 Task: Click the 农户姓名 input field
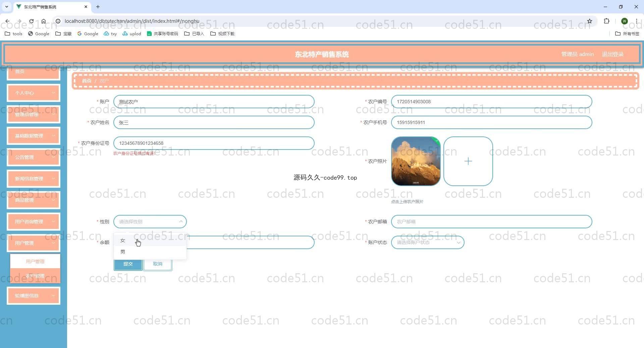(x=214, y=122)
